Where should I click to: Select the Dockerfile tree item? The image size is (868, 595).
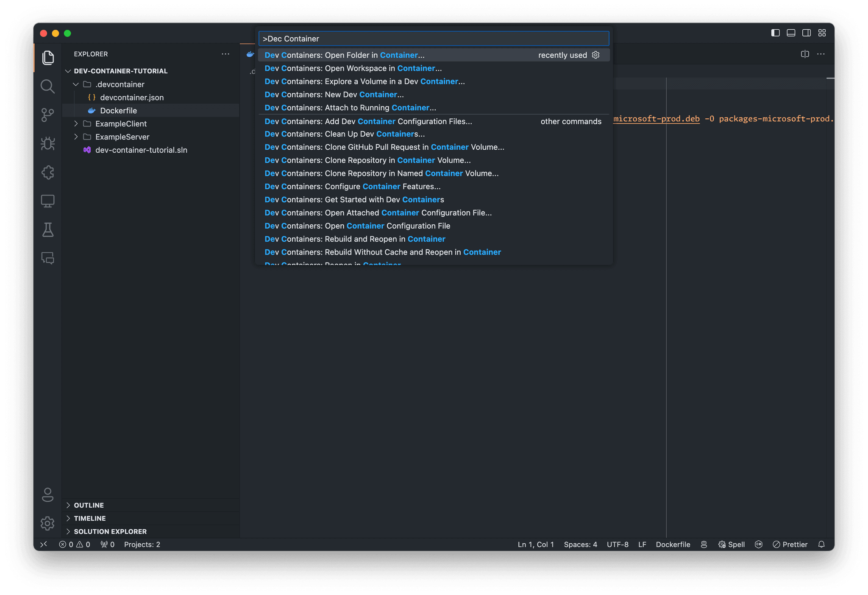[119, 110]
